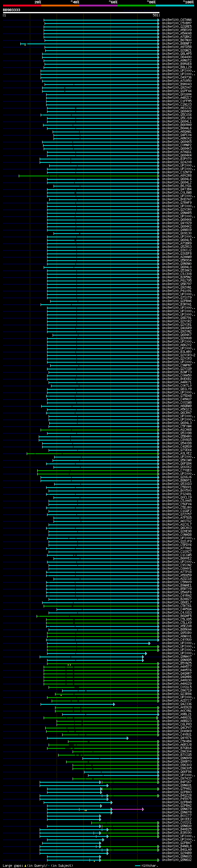This screenshot has height=868, width=197.
Task: Open the UniRef100_O64490 hit
Action: click(x=177, y=57)
